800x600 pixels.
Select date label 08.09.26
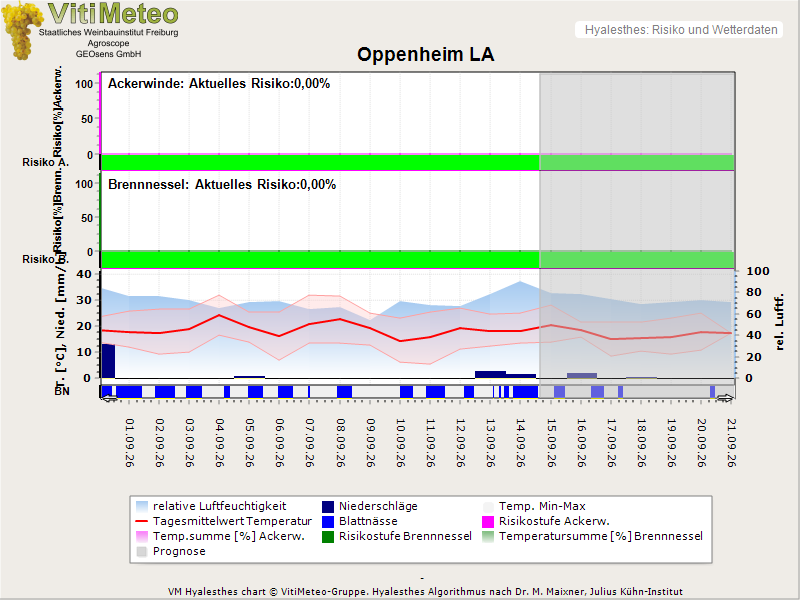point(340,442)
